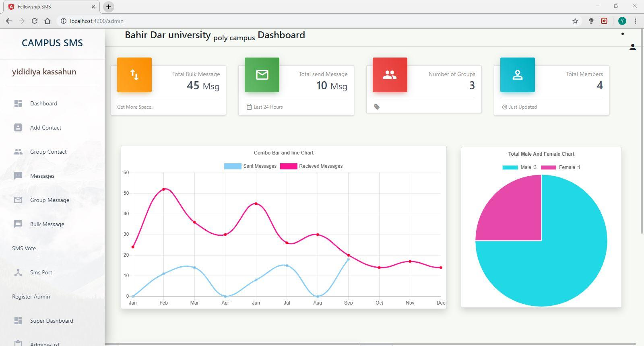The height and width of the screenshot is (346, 644).
Task: Open Chrome's three-dot menu
Action: click(x=635, y=21)
